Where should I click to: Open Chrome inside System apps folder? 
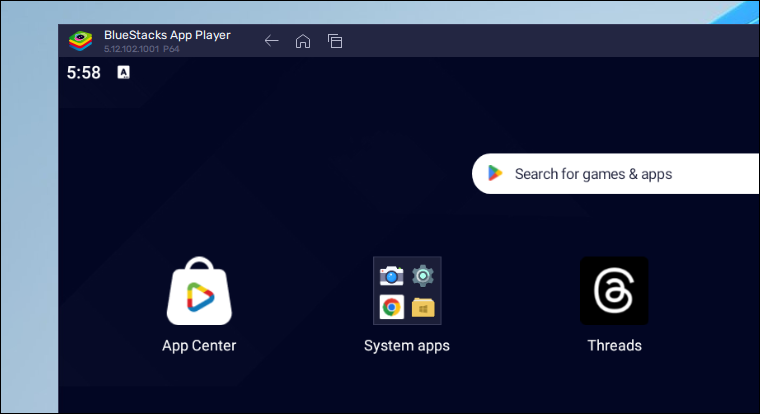point(392,307)
